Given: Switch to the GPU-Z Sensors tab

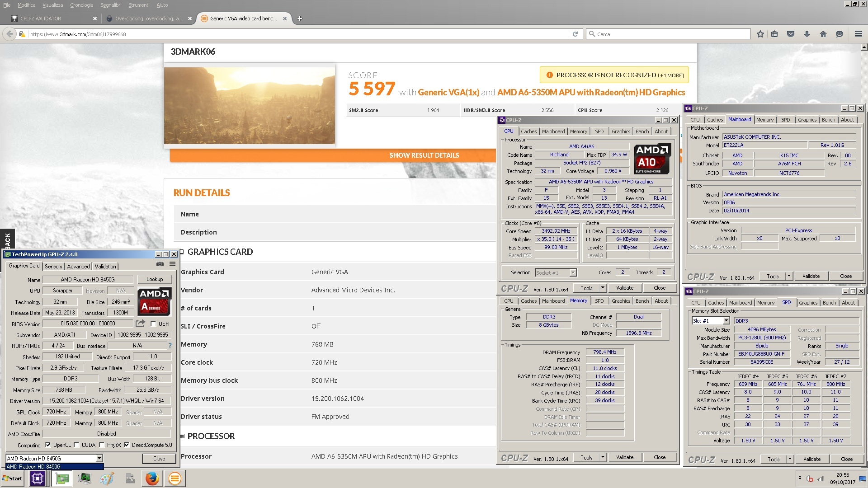Looking at the screenshot, I should pyautogui.click(x=53, y=267).
